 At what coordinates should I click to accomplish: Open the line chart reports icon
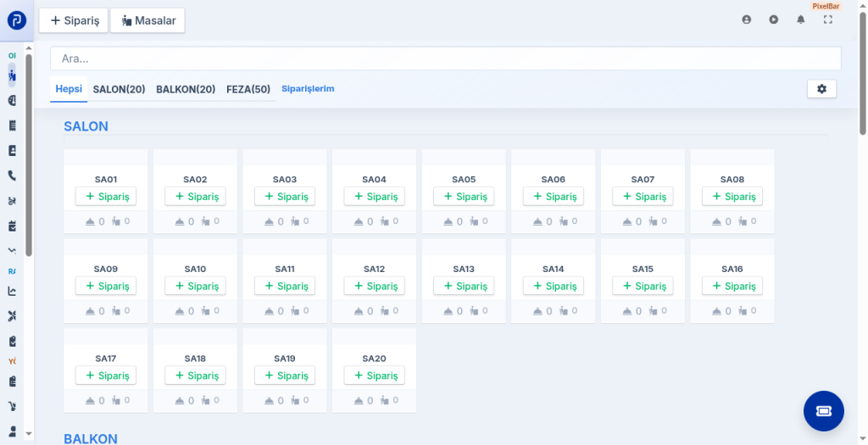click(x=12, y=291)
